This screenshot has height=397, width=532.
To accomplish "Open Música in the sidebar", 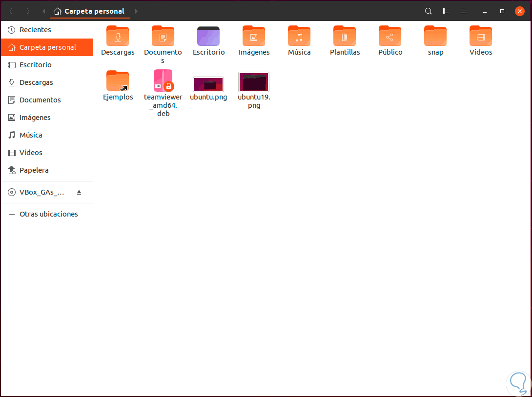I will (x=47, y=135).
